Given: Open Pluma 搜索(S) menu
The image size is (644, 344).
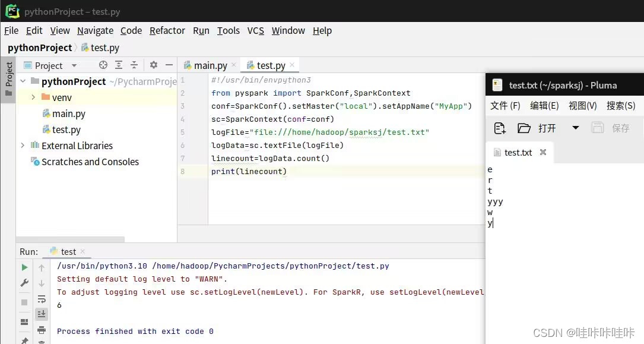Looking at the screenshot, I should click(x=621, y=106).
